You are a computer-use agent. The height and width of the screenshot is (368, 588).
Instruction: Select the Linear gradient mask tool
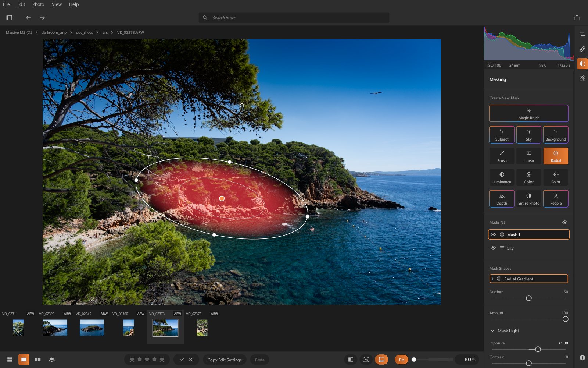[528, 156]
